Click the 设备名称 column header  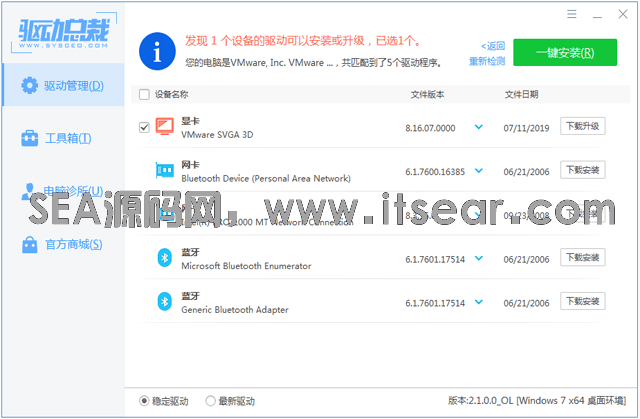[171, 95]
